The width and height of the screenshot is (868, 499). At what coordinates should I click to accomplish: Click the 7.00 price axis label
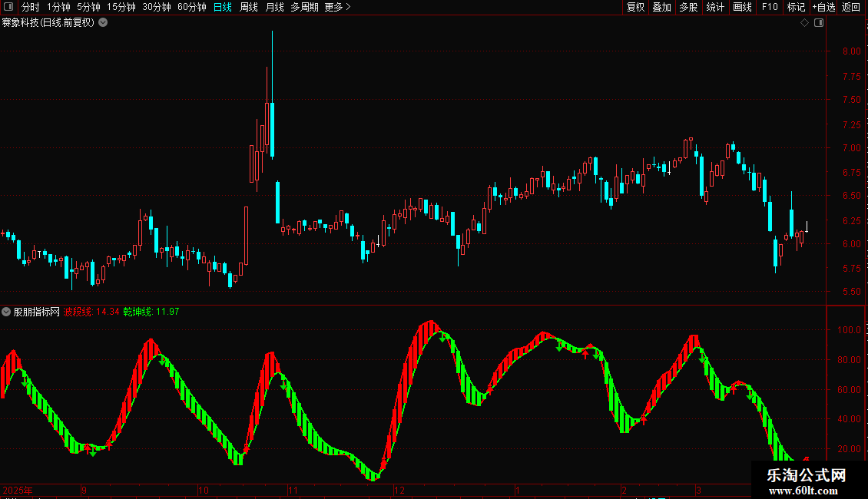tap(851, 147)
